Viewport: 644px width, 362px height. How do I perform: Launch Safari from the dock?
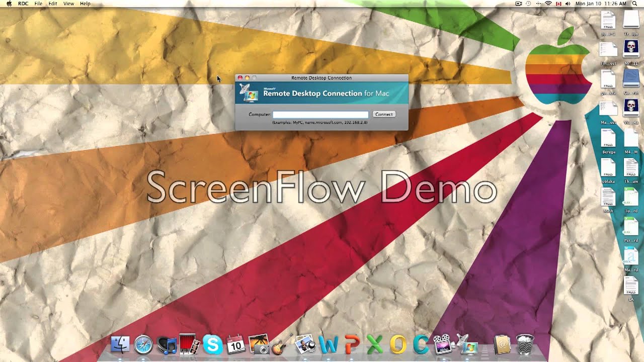click(143, 345)
